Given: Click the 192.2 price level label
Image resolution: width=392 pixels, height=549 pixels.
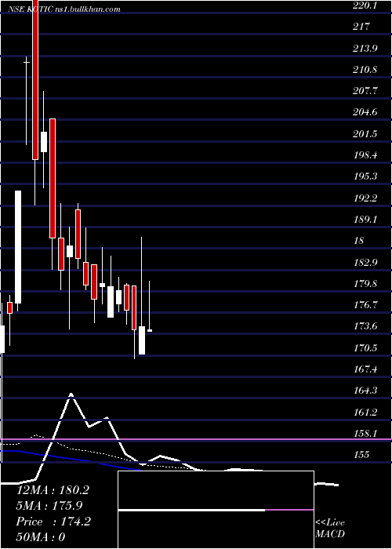Looking at the screenshot, I should point(365,198).
